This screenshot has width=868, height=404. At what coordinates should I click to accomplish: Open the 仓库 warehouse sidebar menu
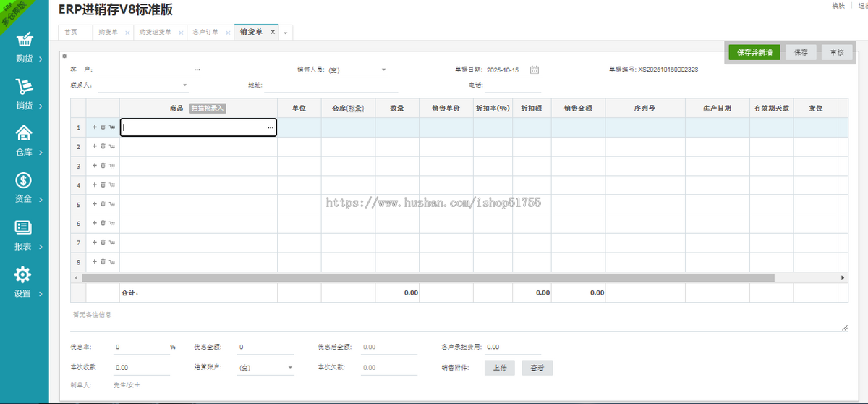click(24, 142)
